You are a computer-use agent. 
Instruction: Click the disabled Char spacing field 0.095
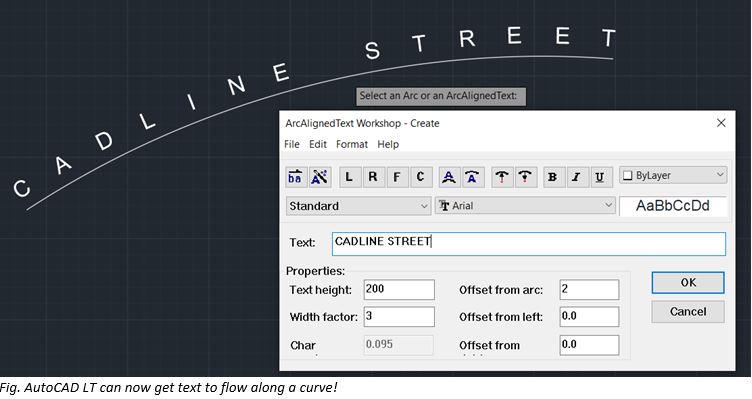click(x=399, y=345)
